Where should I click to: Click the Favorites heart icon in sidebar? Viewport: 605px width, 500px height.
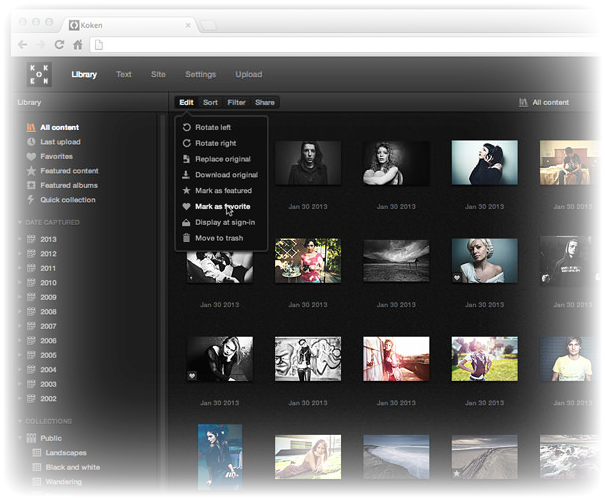coord(31,157)
